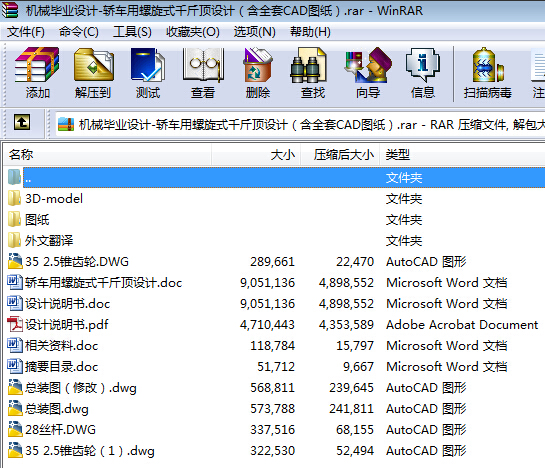Click DWG icon of 35 2.5锥齿轮.DWG
545x468 pixels.
point(15,261)
